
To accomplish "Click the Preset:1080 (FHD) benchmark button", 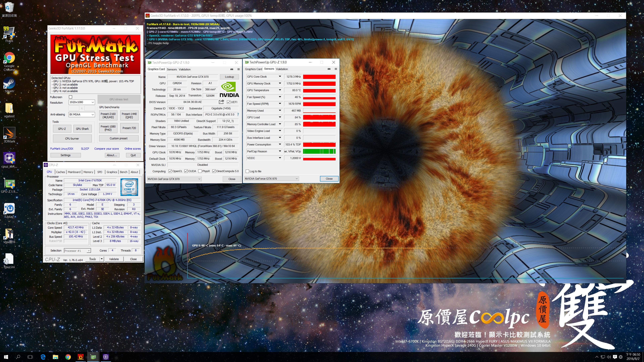I will pyautogui.click(x=108, y=128).
